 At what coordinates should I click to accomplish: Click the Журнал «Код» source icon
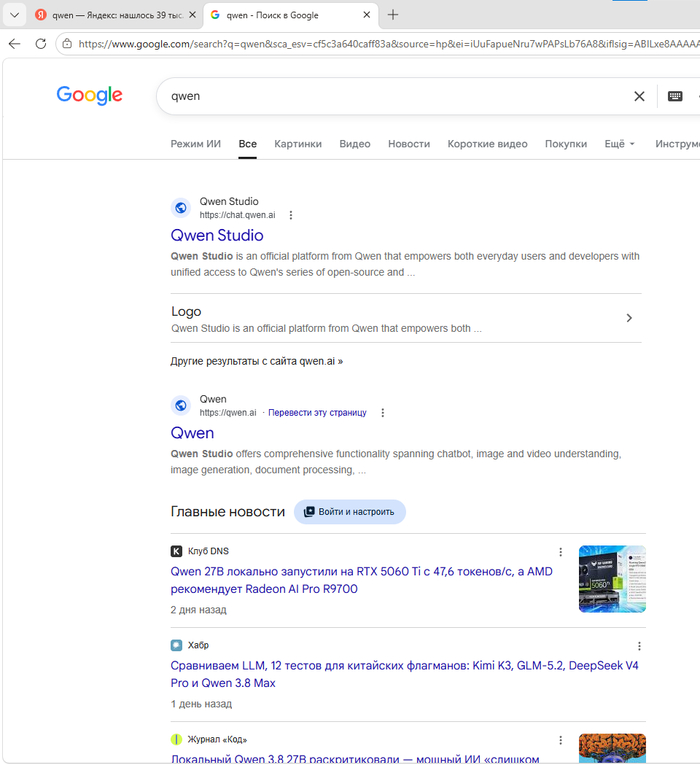pyautogui.click(x=176, y=740)
